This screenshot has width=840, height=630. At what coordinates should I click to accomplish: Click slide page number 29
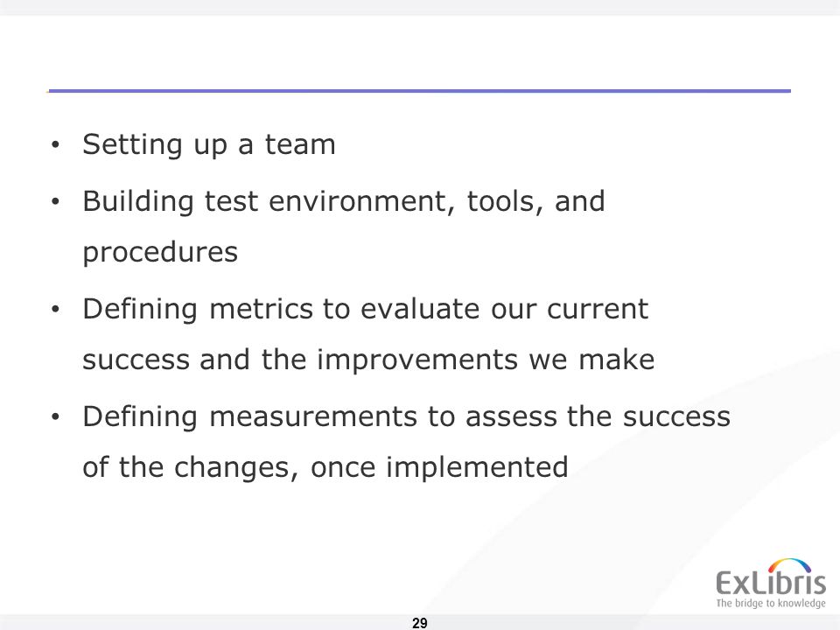point(420,623)
